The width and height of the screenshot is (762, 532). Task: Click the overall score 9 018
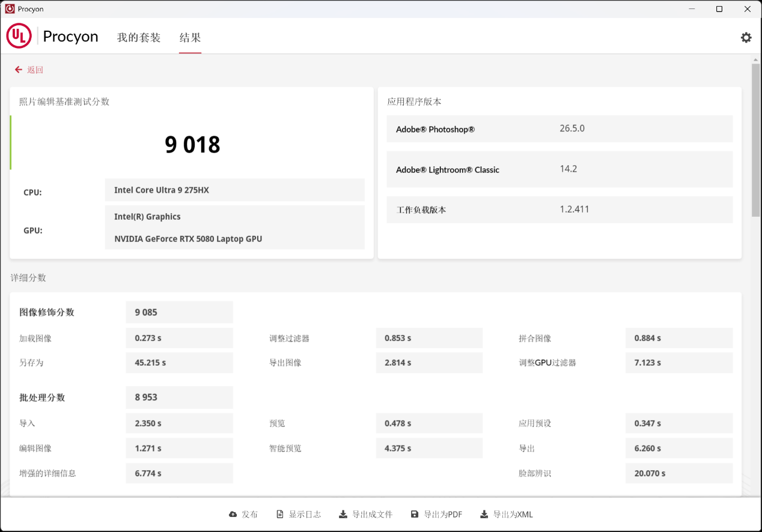click(x=192, y=144)
